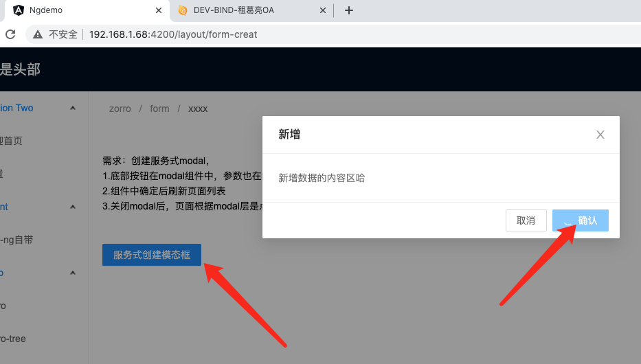Click the Angular favicon on Ngdemo tab
Image resolution: width=641 pixels, height=364 pixels.
point(19,10)
